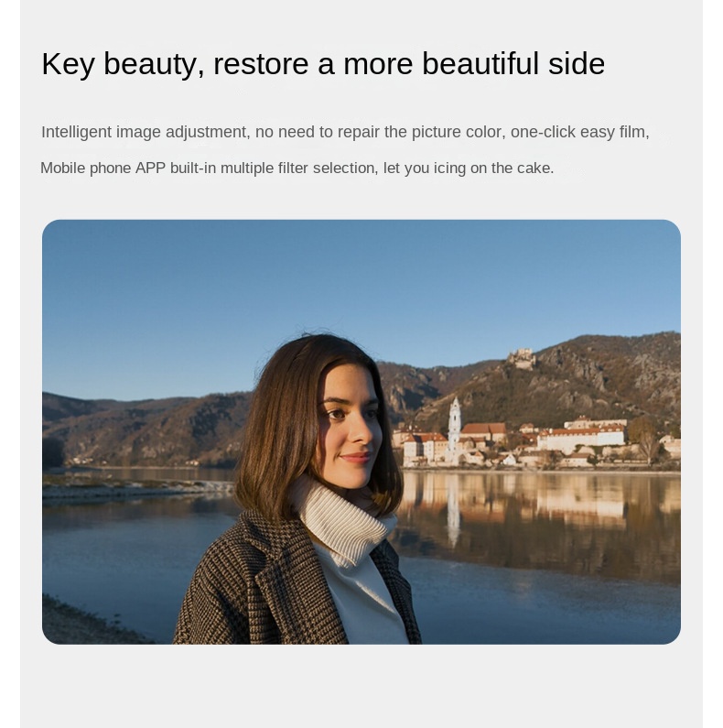The image size is (723, 728).
Task: Click the woman's face in the photo
Action: (352, 427)
